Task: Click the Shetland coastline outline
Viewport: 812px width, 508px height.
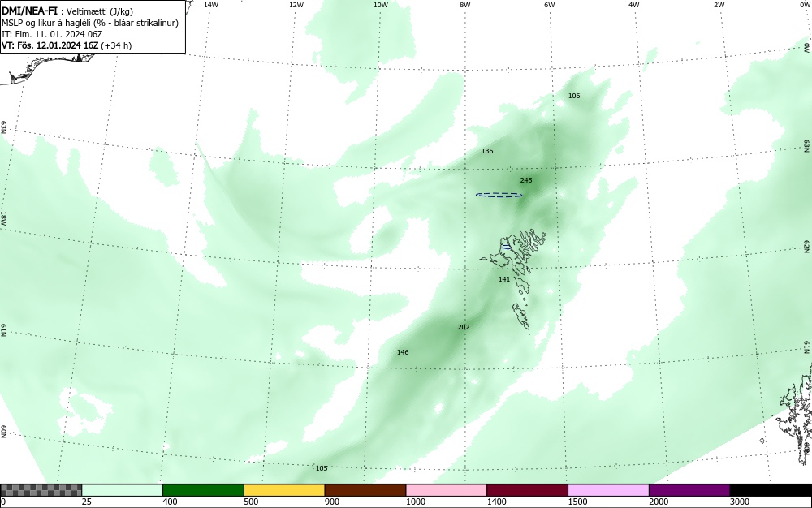Action: coord(795,415)
